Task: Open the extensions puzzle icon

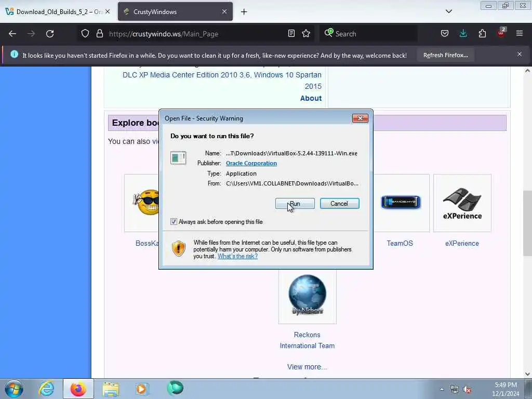Action: pyautogui.click(x=482, y=34)
